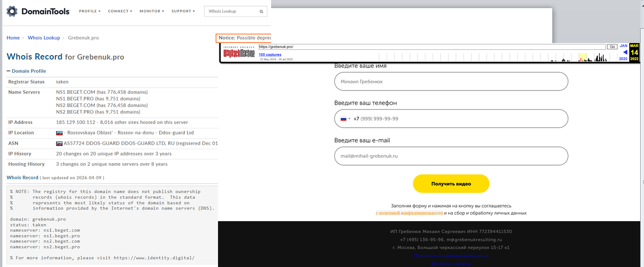
Task: Click the search magnifier in Whois Lookup box
Action: pyautogui.click(x=262, y=11)
